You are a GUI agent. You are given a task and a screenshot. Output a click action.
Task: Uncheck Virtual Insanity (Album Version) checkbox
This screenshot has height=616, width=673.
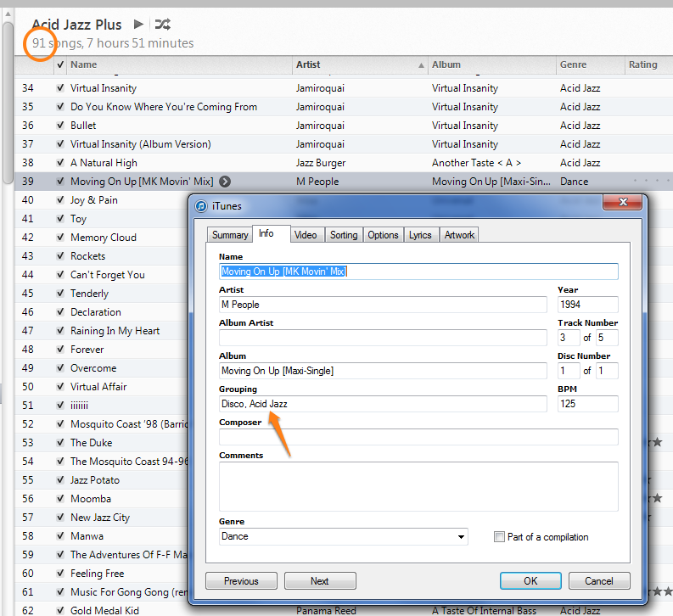point(60,144)
